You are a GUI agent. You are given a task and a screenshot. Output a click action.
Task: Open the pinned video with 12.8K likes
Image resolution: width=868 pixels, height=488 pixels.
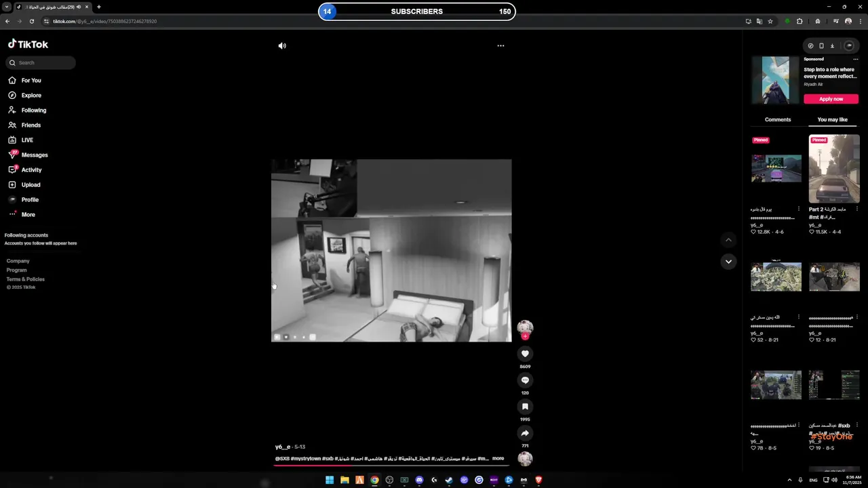click(776, 169)
